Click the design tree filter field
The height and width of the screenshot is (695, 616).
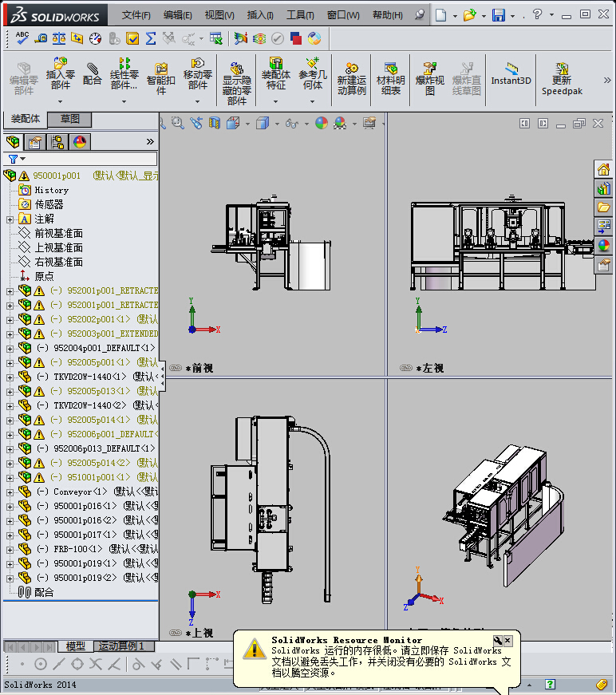pyautogui.click(x=81, y=159)
